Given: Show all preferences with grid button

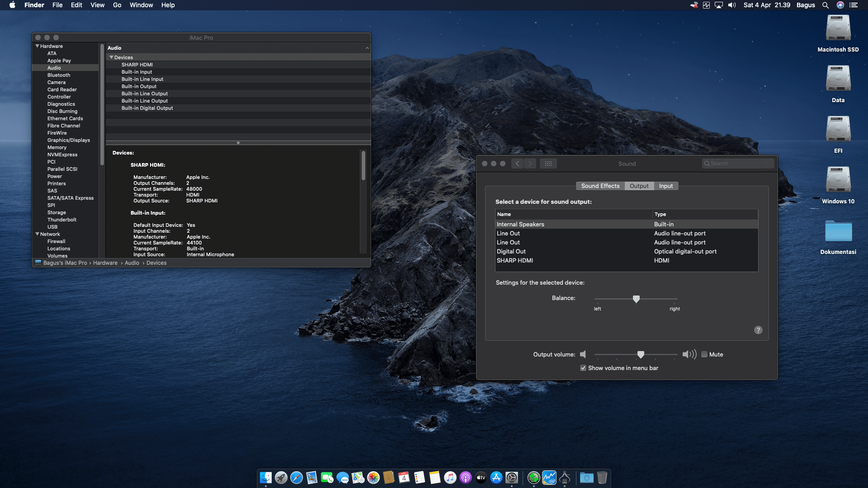Looking at the screenshot, I should coord(548,164).
